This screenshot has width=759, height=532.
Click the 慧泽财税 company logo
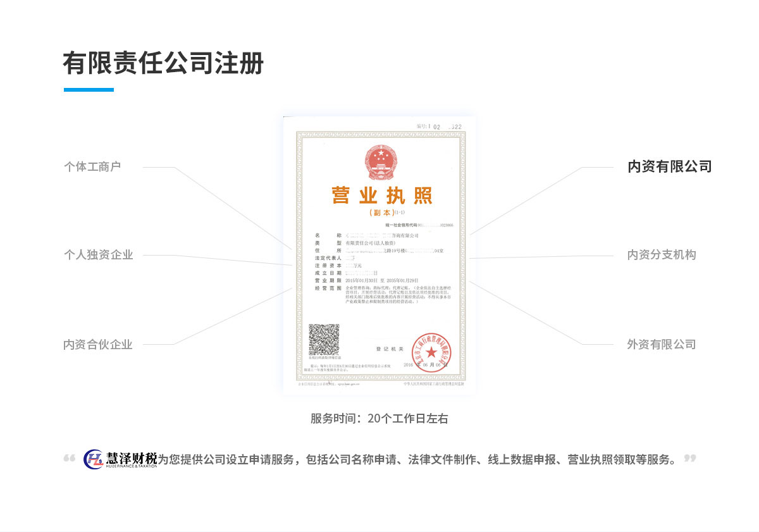[x=120, y=459]
